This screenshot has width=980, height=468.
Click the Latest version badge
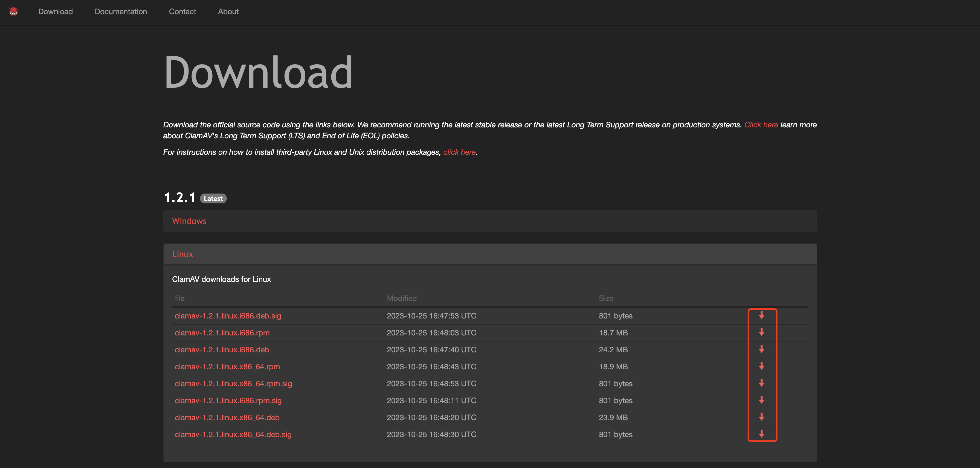[213, 198]
